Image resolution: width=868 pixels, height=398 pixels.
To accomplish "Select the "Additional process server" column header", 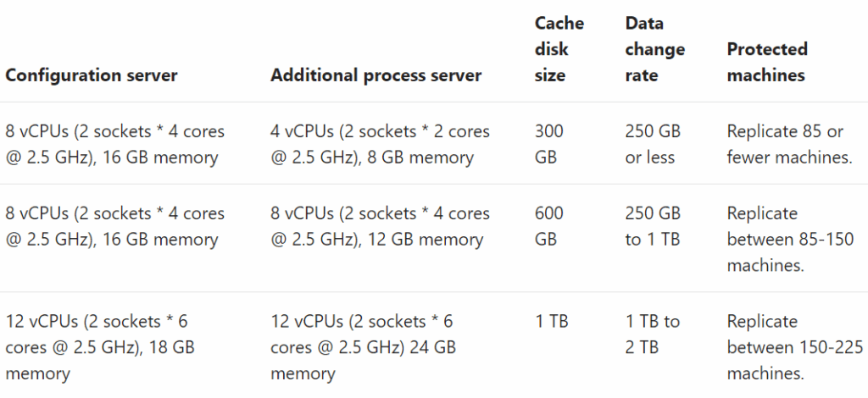I will click(x=376, y=75).
